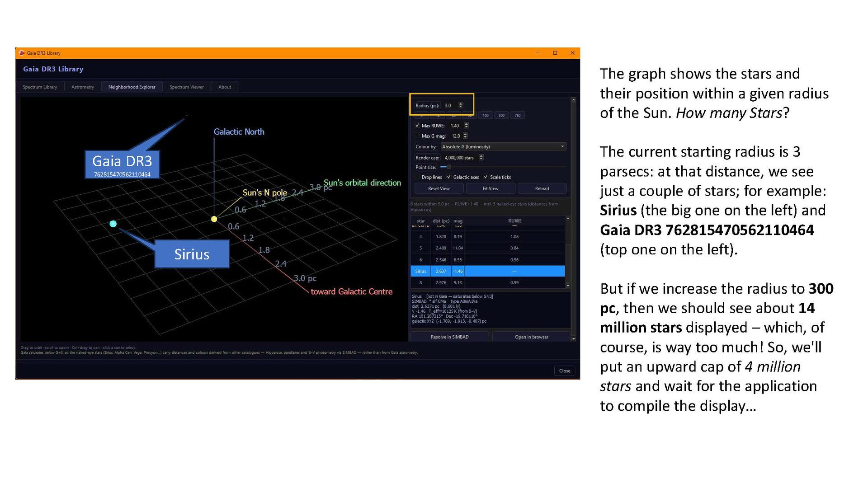Sort table by the RUWE column header
This screenshot has width=868, height=488.
click(514, 221)
